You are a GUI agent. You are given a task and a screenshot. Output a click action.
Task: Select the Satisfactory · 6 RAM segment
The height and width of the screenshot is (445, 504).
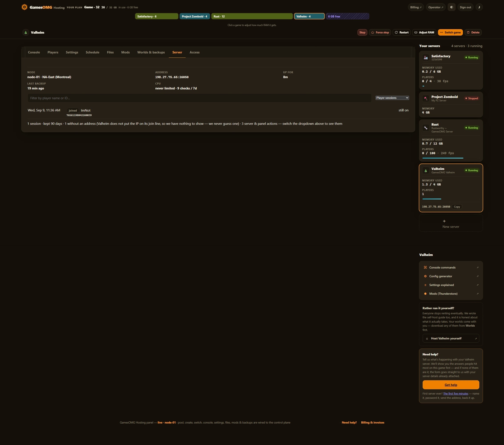point(156,16)
